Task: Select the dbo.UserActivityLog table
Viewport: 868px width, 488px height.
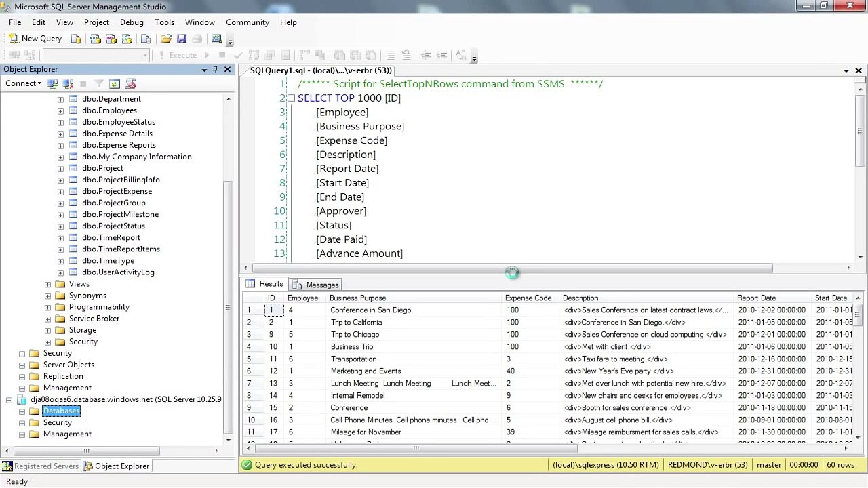Action: coord(118,272)
